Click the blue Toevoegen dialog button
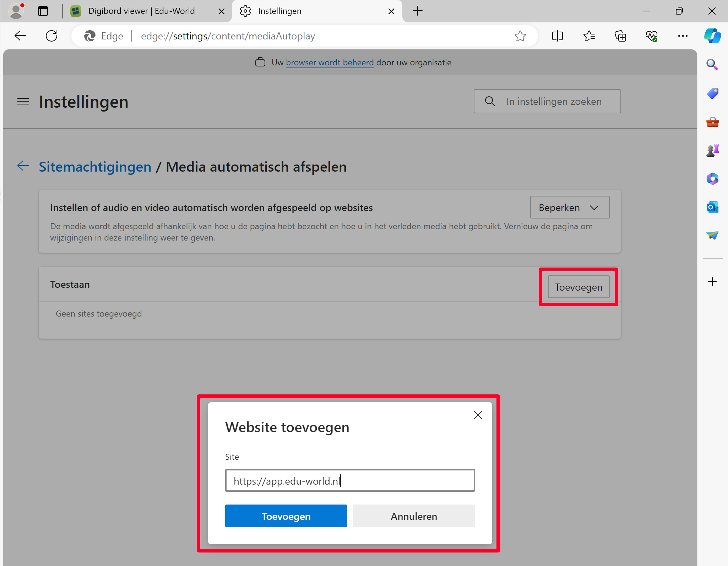 pos(286,516)
